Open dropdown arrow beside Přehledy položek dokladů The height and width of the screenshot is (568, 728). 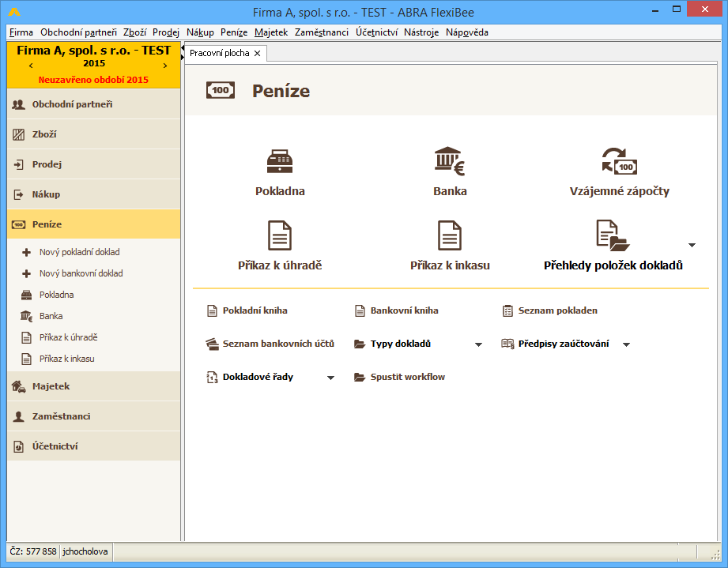click(692, 245)
